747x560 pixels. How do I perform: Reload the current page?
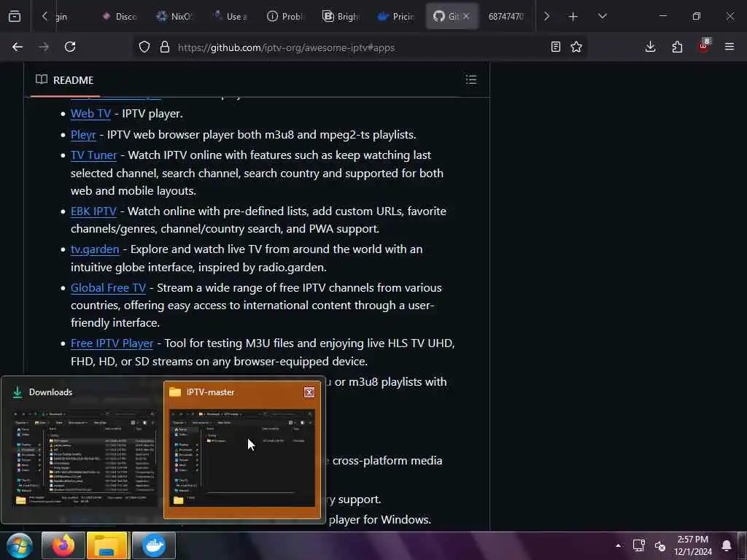point(70,47)
